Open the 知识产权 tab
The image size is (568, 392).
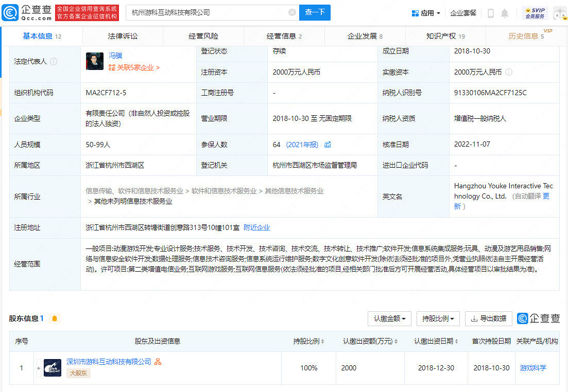(446, 37)
